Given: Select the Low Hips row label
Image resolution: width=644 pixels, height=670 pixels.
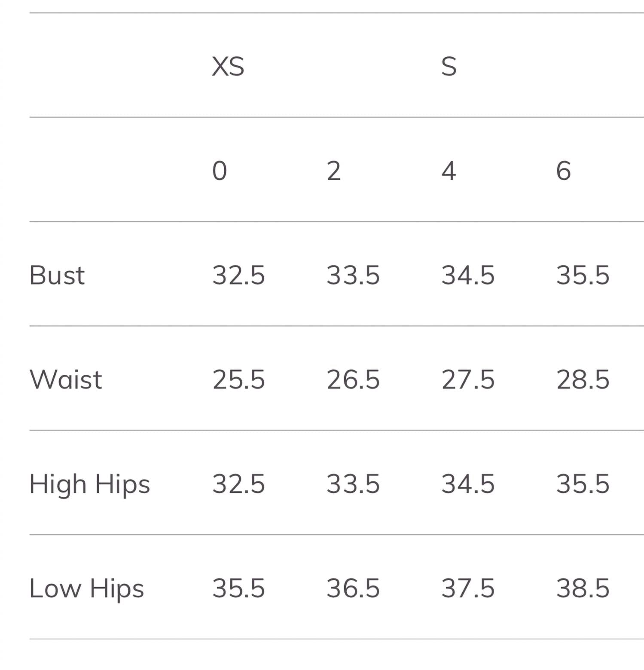Looking at the screenshot, I should (87, 588).
